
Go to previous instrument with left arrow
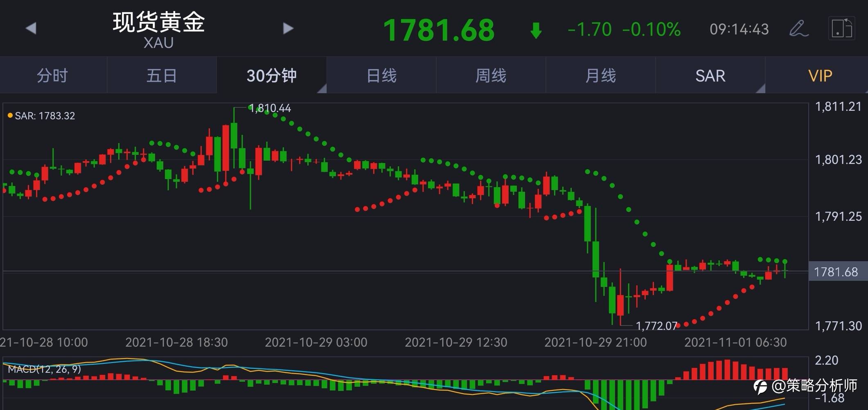(31, 28)
